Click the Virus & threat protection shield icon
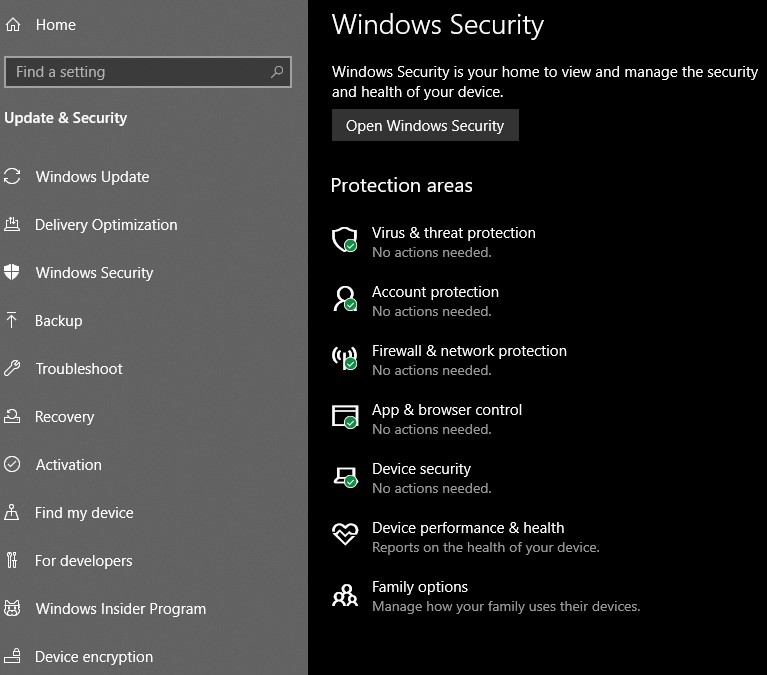767x675 pixels. [x=344, y=240]
